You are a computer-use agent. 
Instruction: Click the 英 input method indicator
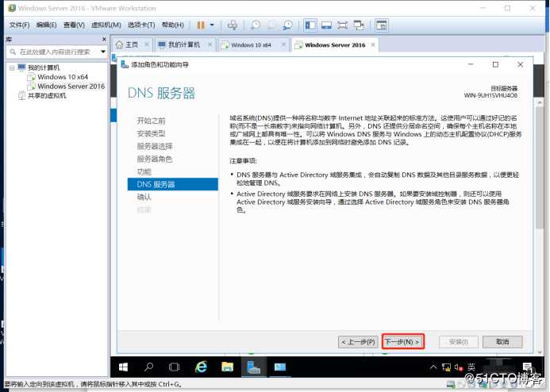click(x=471, y=367)
